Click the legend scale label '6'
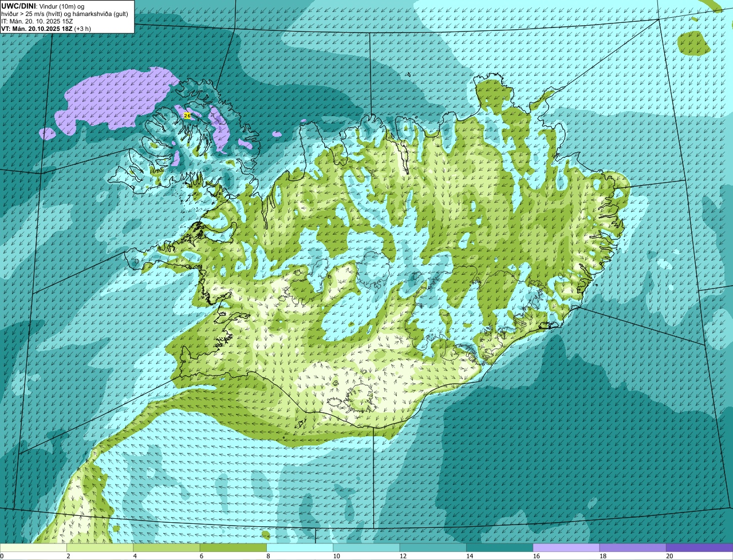The height and width of the screenshot is (560, 733). pyautogui.click(x=202, y=556)
